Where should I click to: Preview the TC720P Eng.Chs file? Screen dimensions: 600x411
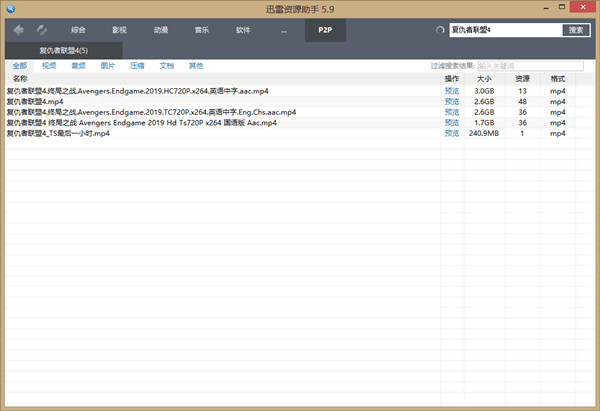click(x=452, y=112)
